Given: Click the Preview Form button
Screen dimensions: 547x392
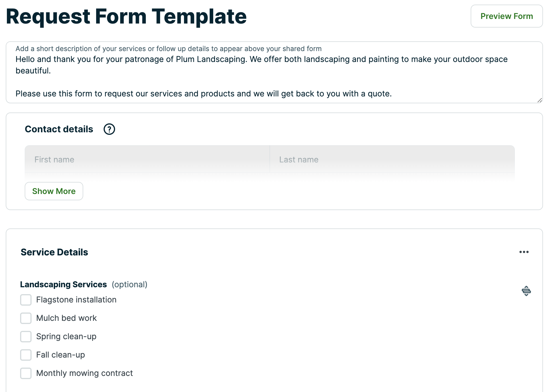Looking at the screenshot, I should tap(507, 16).
